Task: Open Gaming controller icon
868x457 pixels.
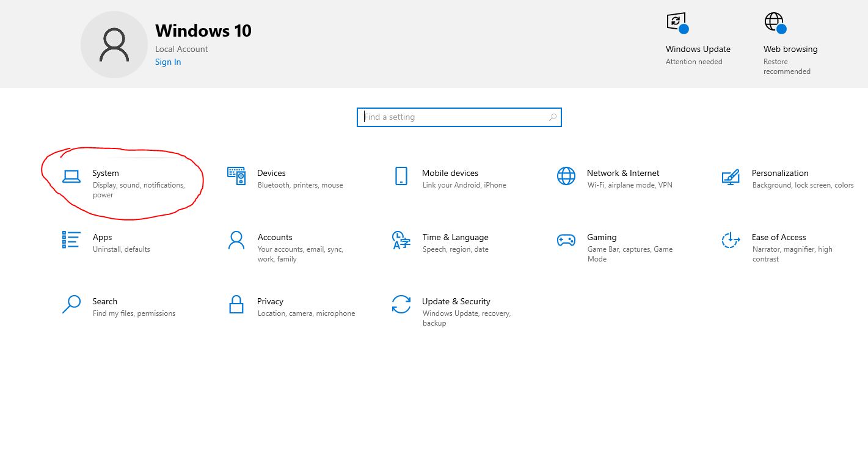Action: pyautogui.click(x=566, y=240)
